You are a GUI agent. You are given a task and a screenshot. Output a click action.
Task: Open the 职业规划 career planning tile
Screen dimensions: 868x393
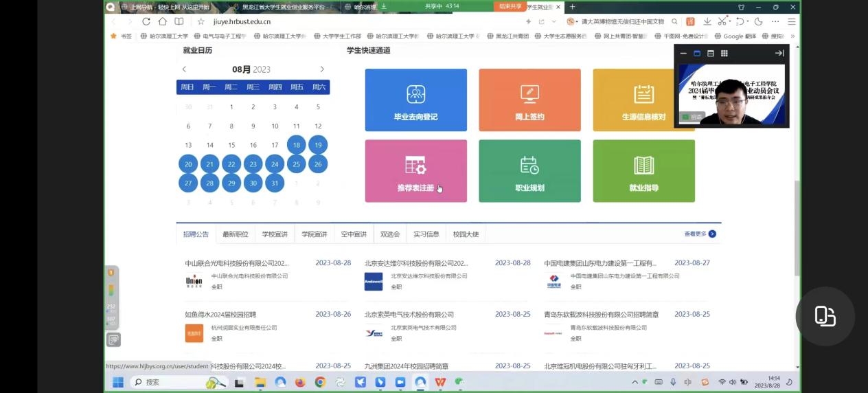click(x=529, y=171)
